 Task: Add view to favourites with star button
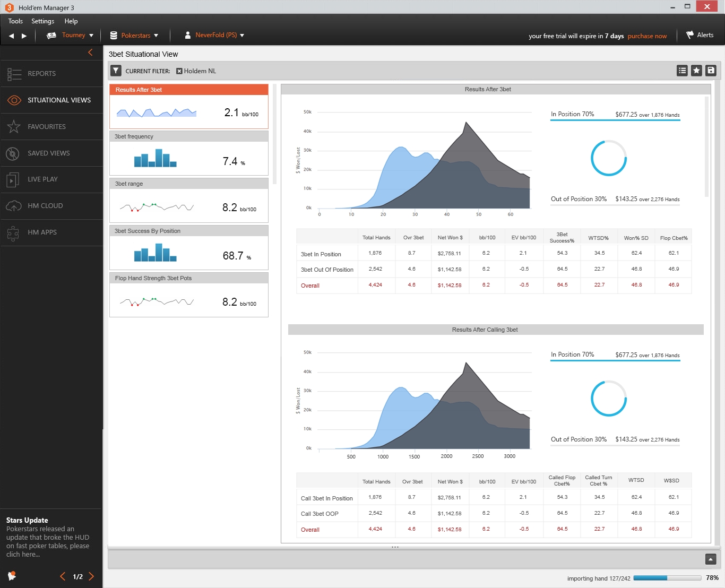(x=697, y=71)
